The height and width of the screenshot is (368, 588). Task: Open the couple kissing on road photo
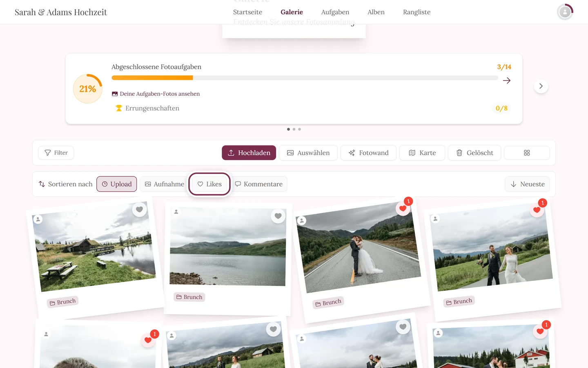[358, 248]
